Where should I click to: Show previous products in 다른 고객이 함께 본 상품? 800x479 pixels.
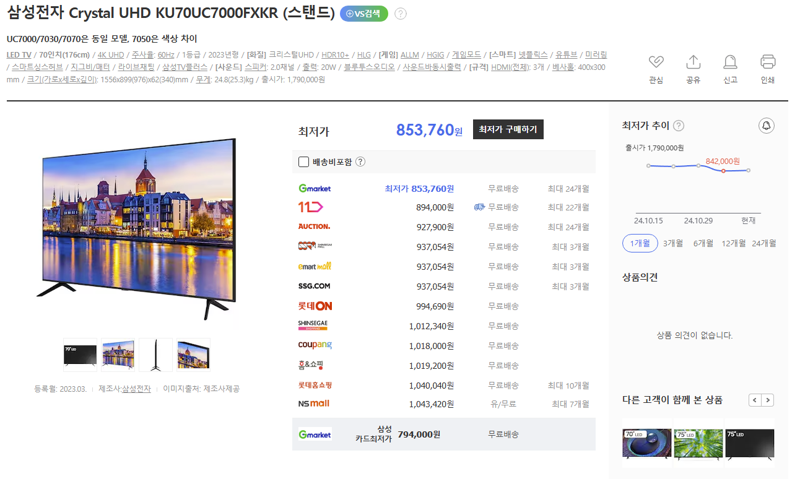coord(755,400)
